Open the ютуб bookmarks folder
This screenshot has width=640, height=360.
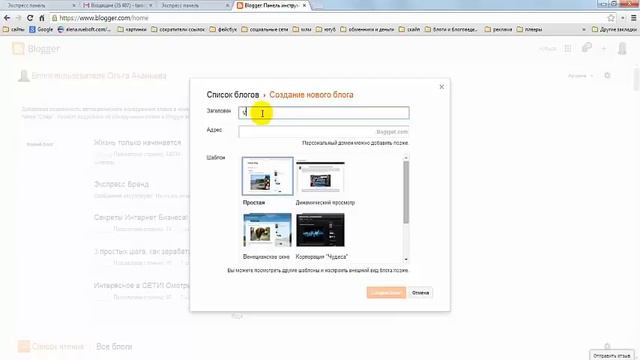point(326,29)
